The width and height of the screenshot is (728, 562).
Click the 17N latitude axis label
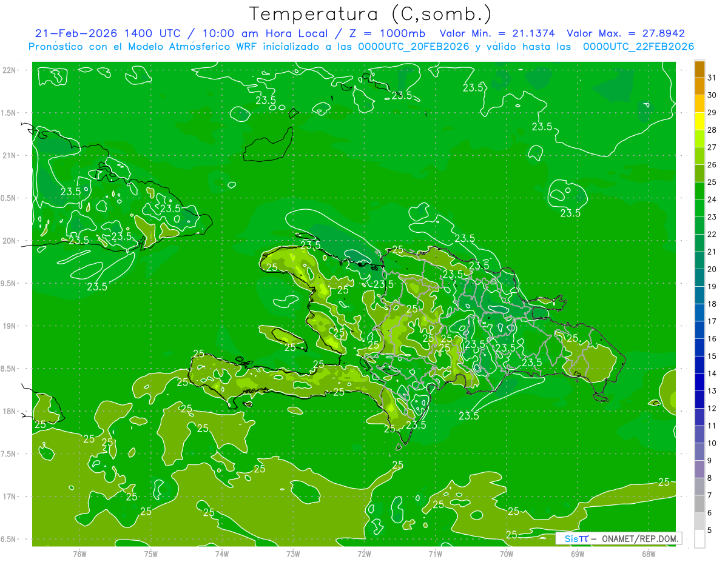pos(8,497)
